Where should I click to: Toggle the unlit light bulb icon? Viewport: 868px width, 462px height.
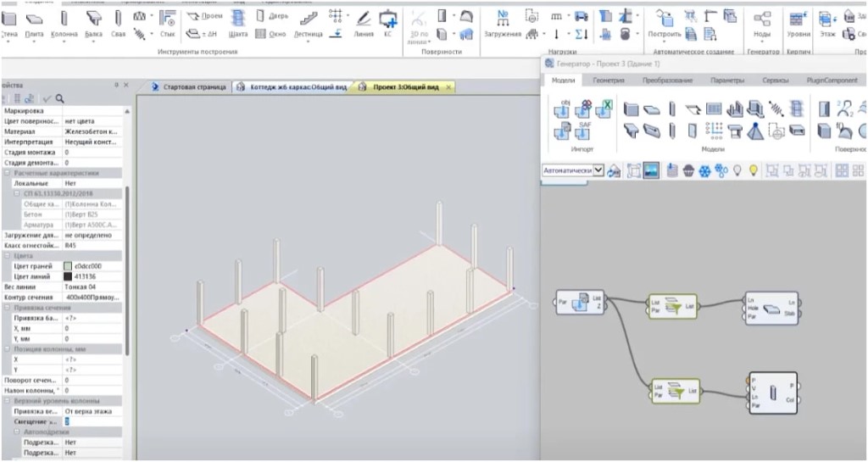tap(737, 170)
